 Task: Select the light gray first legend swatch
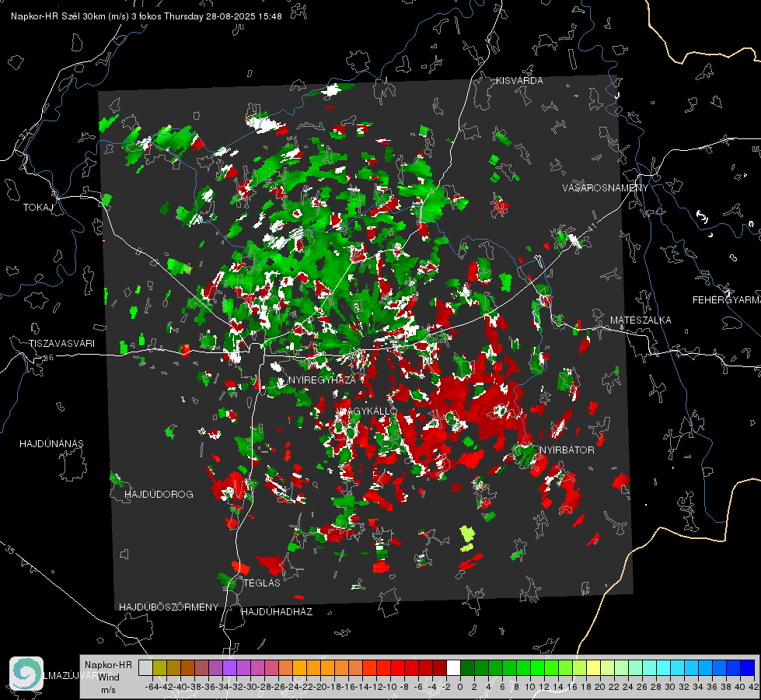[145, 667]
